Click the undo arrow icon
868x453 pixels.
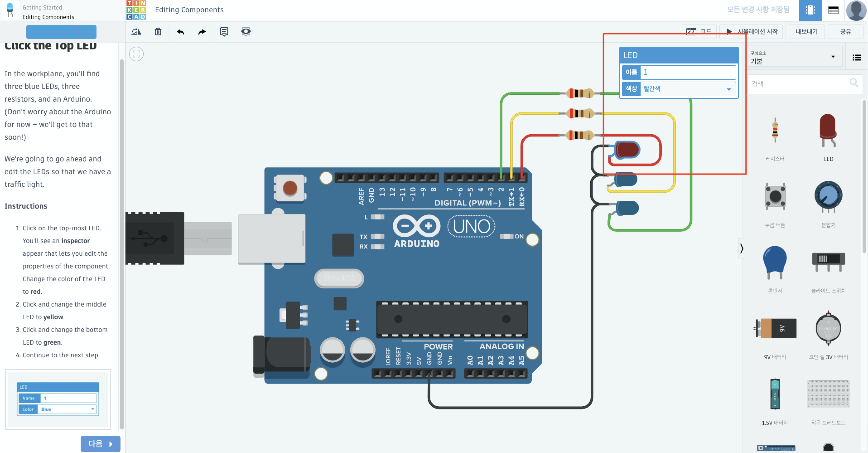point(181,32)
